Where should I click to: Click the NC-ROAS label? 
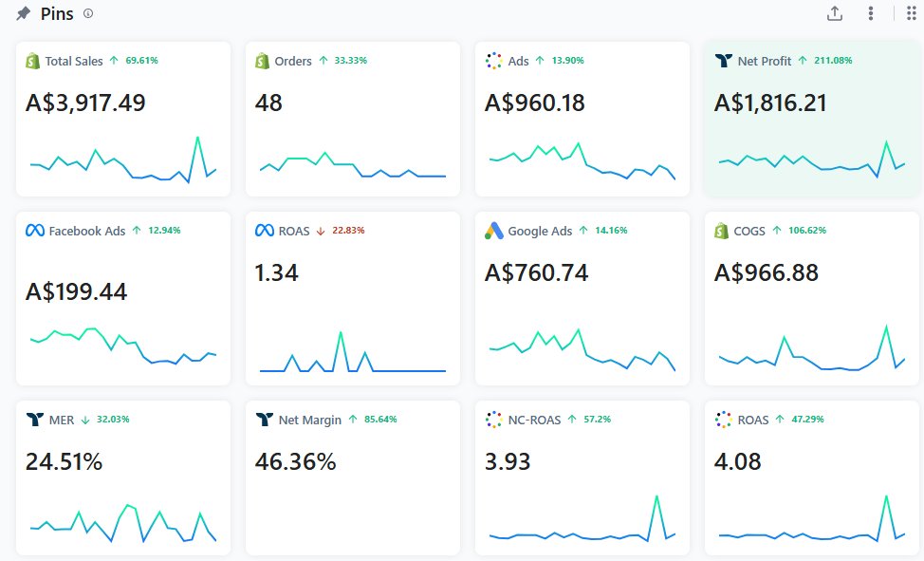click(534, 420)
